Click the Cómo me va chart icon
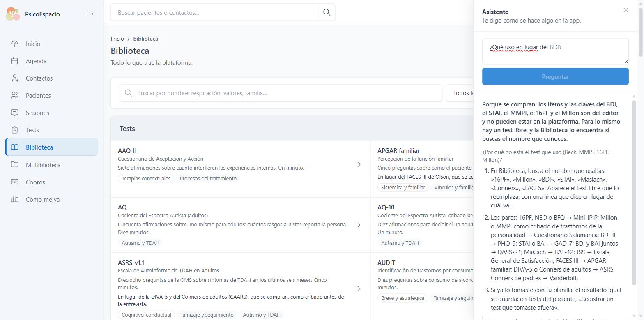The image size is (644, 320). pos(15,199)
